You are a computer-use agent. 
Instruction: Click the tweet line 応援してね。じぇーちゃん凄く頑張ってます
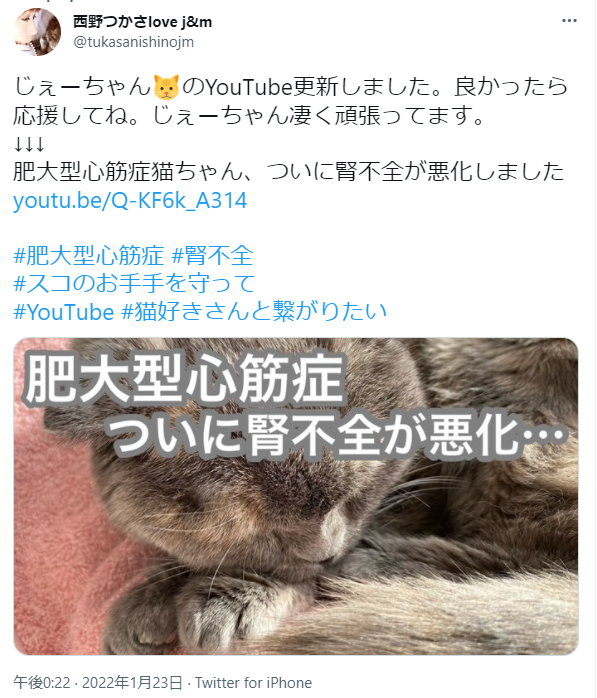[x=248, y=115]
